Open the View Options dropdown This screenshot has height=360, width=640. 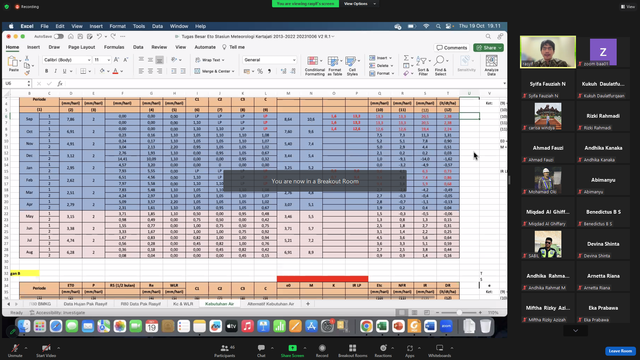[x=359, y=4]
